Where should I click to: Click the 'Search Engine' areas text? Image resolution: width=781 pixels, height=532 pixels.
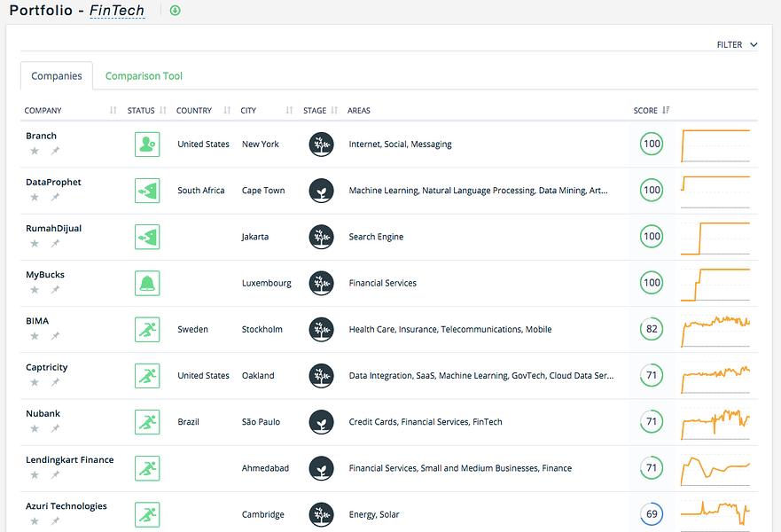point(376,237)
